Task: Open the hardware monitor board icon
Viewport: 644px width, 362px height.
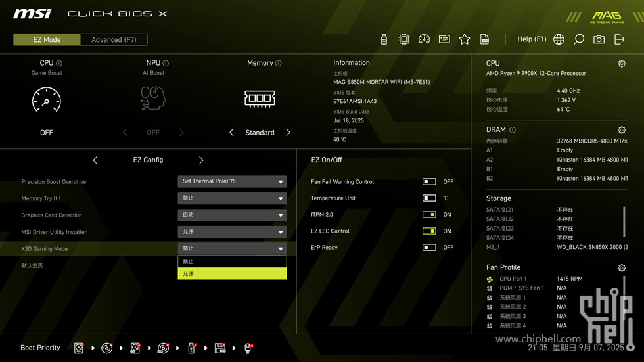Action: pyautogui.click(x=444, y=39)
